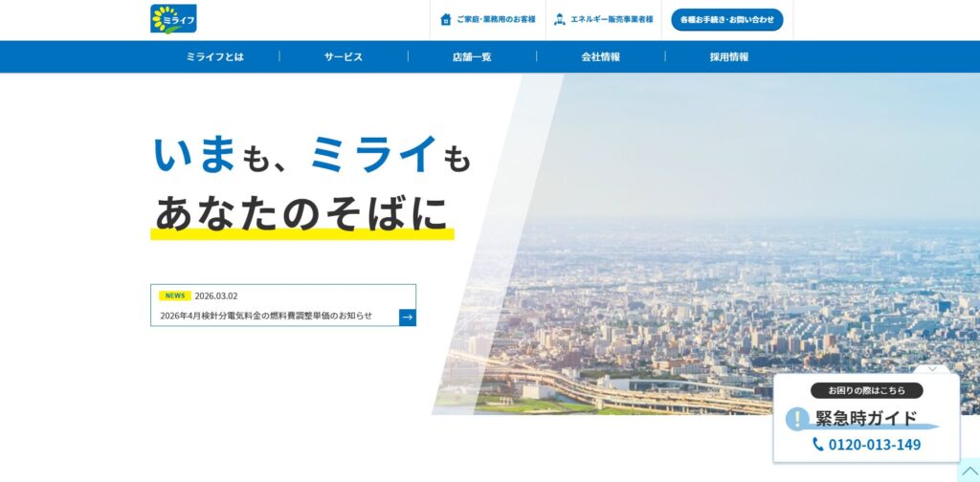
Task: Expand the 会社情報 navigation item
Action: pos(600,56)
